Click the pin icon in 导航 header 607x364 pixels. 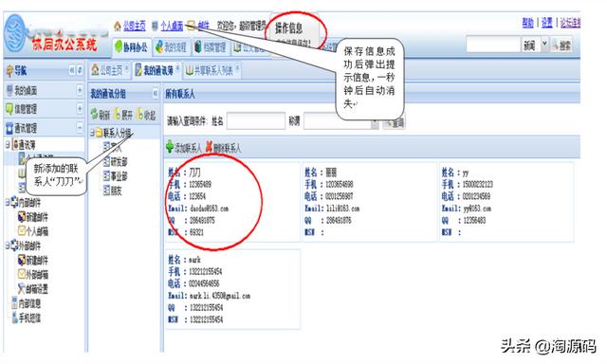(x=80, y=70)
